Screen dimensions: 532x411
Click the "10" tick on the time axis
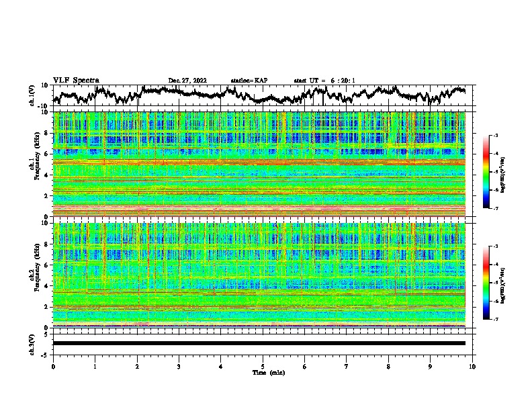(472, 367)
